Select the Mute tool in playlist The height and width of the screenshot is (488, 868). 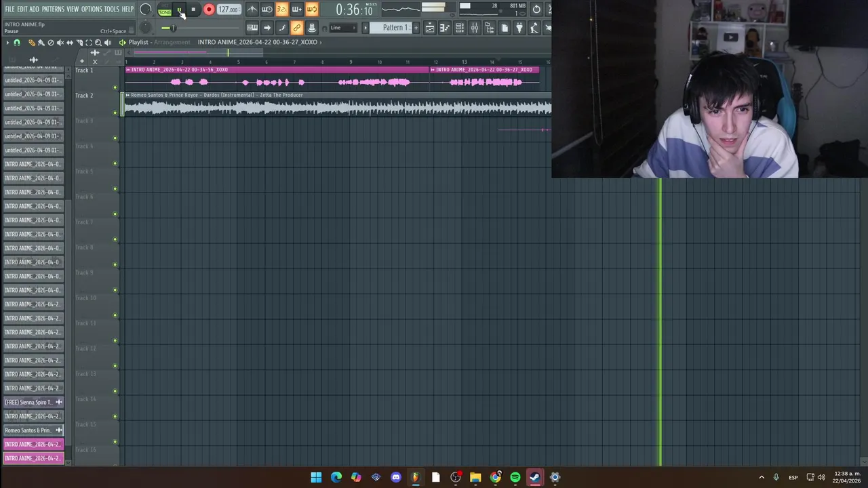(60, 43)
